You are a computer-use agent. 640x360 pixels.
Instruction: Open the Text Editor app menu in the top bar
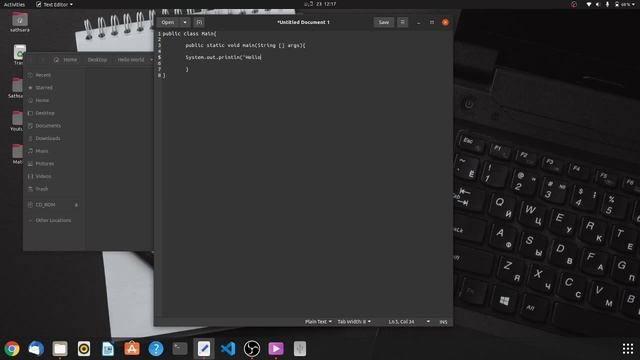click(54, 4)
